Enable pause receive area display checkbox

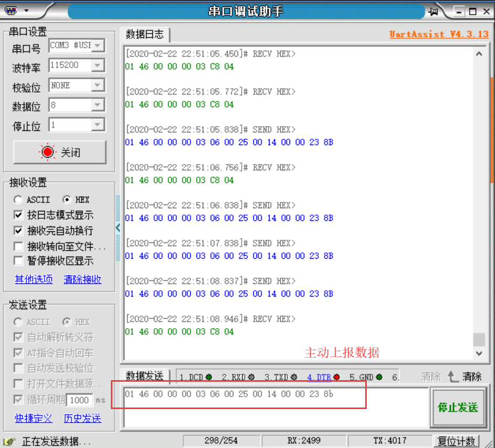pos(18,261)
